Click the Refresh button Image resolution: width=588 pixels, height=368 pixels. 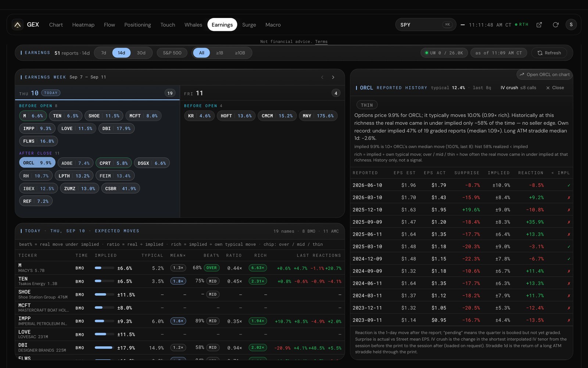(549, 53)
